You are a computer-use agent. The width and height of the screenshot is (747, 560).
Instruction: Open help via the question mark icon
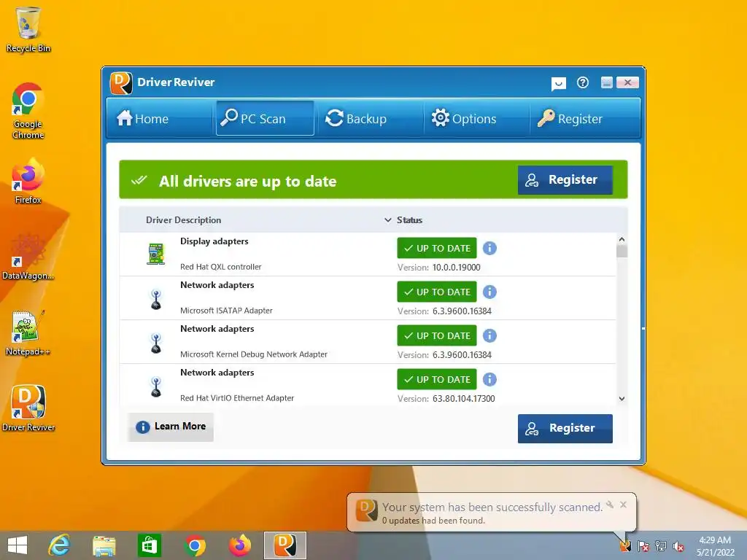tap(583, 83)
